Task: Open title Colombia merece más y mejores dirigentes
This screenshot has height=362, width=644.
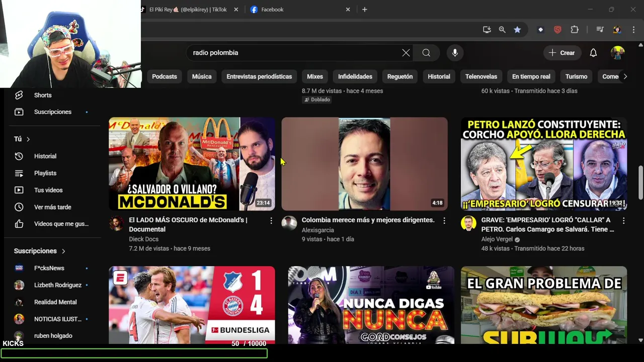Action: [368, 220]
